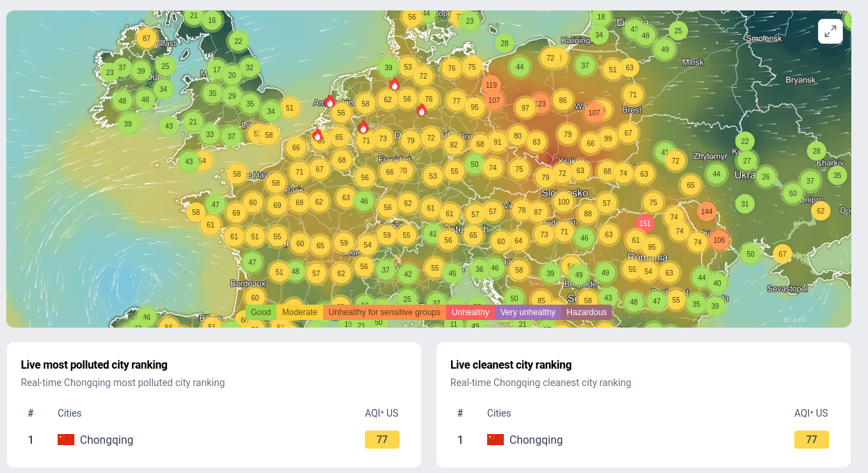Click the Brest map label
Screen dimensions: 868x473
pyautogui.click(x=632, y=110)
